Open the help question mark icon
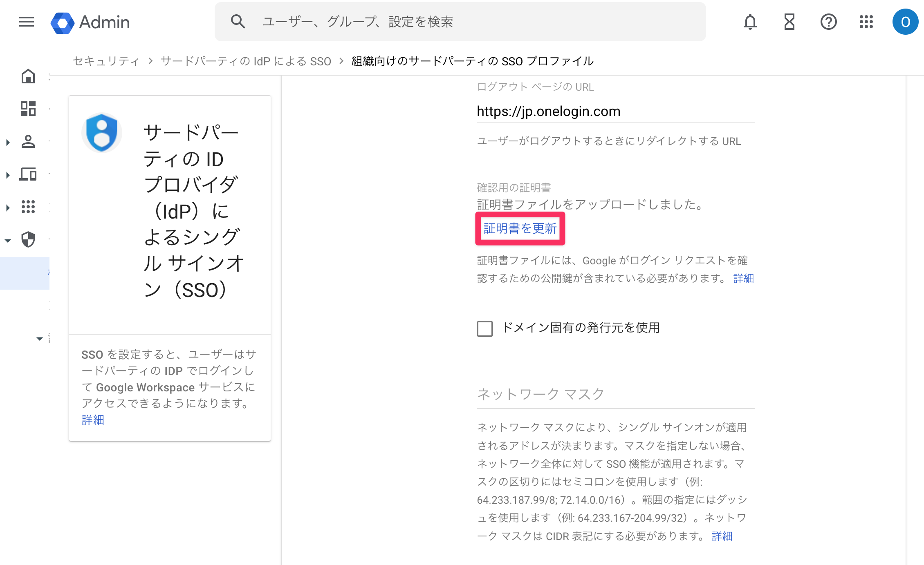The image size is (924, 565). (x=828, y=22)
